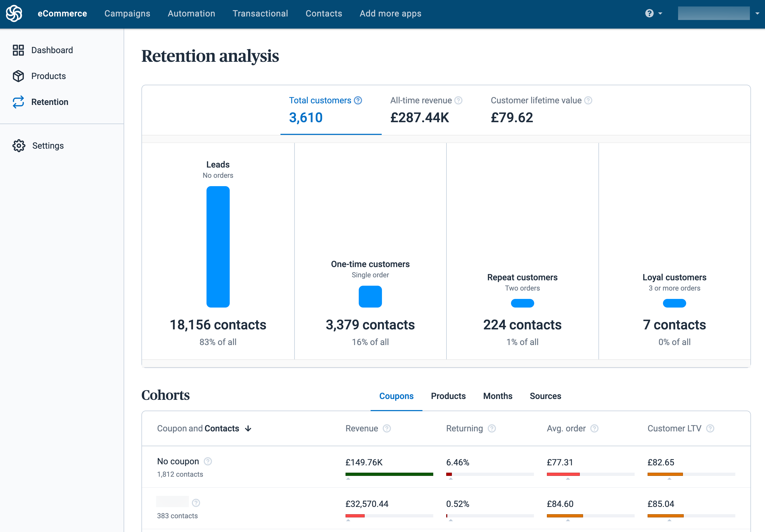Open the Campaigns menu
Screen dimensions: 765x532
point(127,13)
